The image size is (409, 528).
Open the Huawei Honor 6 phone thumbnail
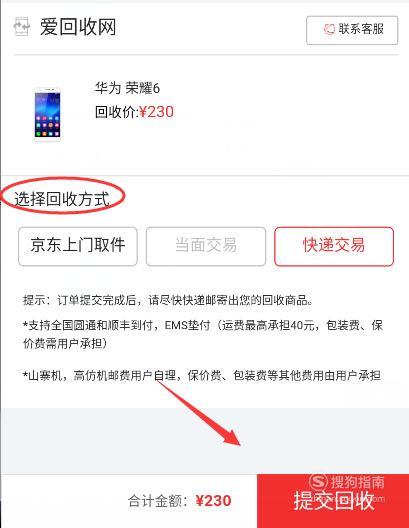pos(47,114)
